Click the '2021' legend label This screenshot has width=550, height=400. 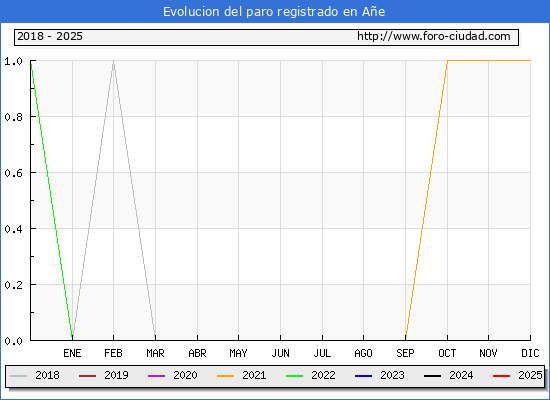pyautogui.click(x=254, y=375)
